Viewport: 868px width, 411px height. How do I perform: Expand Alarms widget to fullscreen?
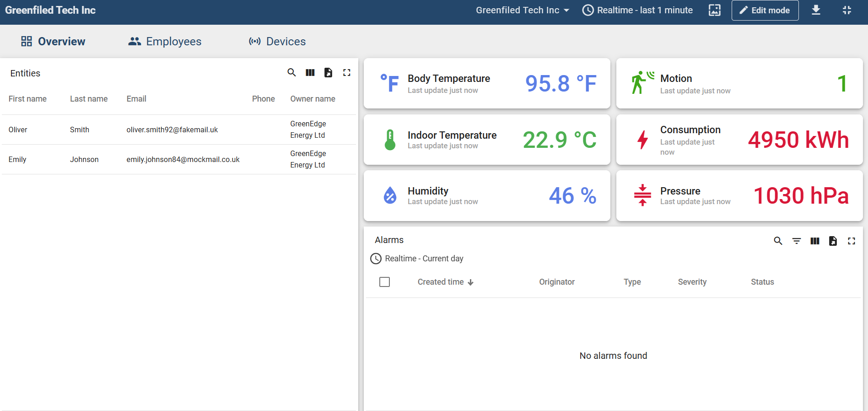pyautogui.click(x=851, y=241)
